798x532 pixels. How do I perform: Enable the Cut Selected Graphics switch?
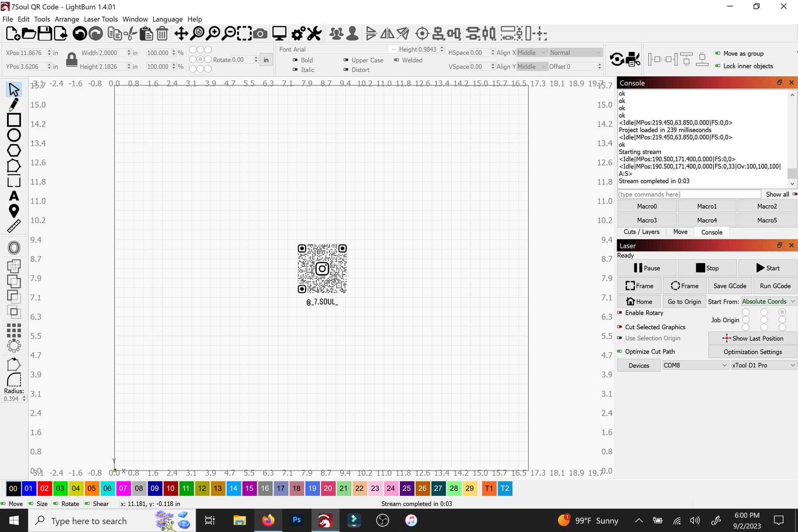620,327
